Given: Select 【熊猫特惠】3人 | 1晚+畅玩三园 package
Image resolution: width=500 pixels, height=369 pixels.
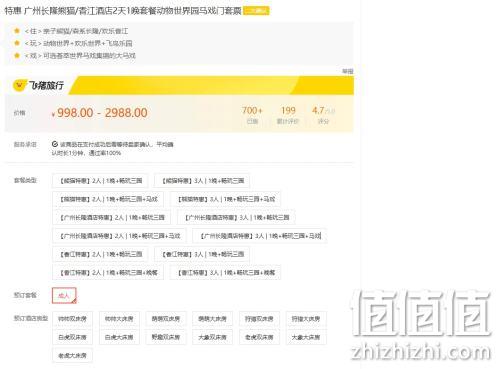Looking at the screenshot, I should [x=202, y=181].
